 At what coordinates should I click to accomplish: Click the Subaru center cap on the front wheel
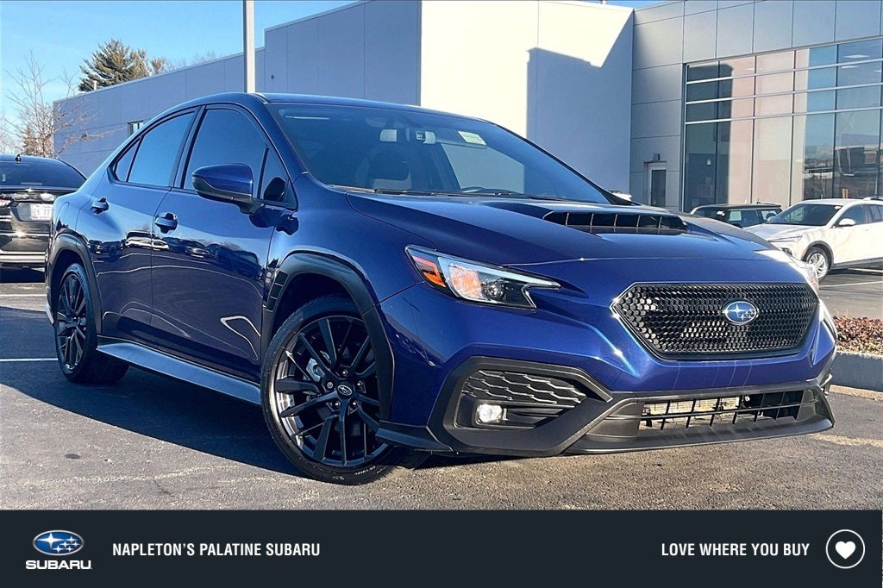(x=344, y=390)
